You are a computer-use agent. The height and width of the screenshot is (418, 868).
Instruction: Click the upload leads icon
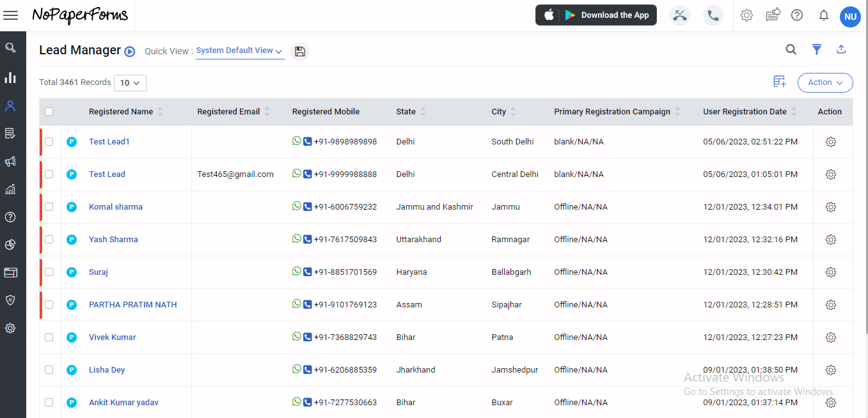coord(841,49)
